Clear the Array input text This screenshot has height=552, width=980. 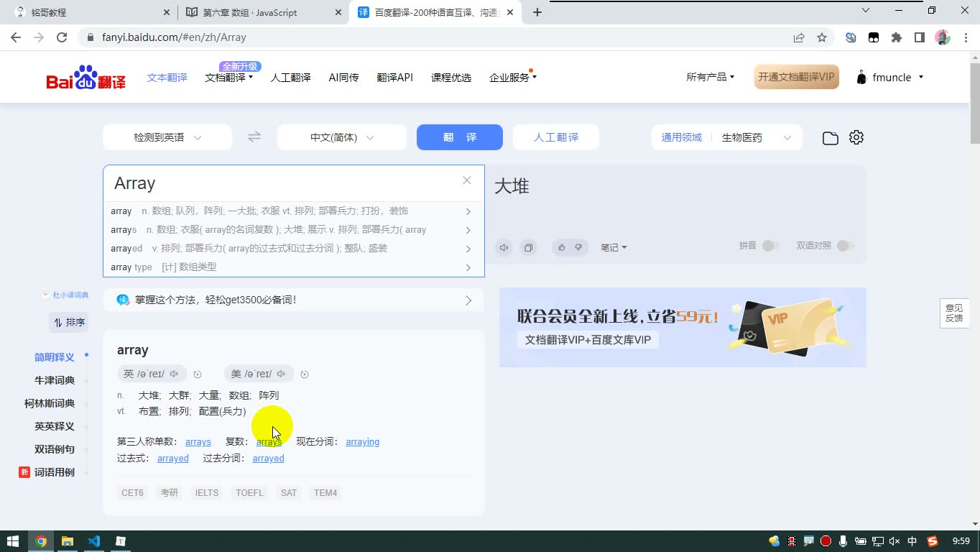467,180
